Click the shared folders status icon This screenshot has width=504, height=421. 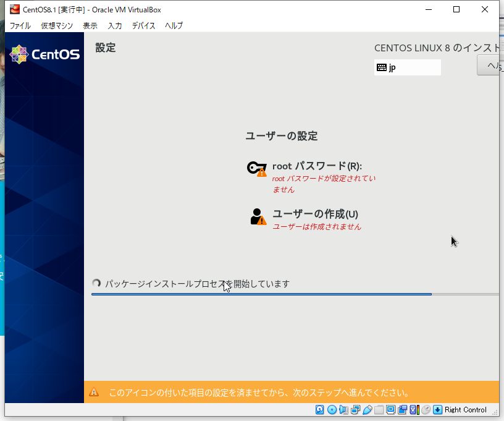point(379,409)
